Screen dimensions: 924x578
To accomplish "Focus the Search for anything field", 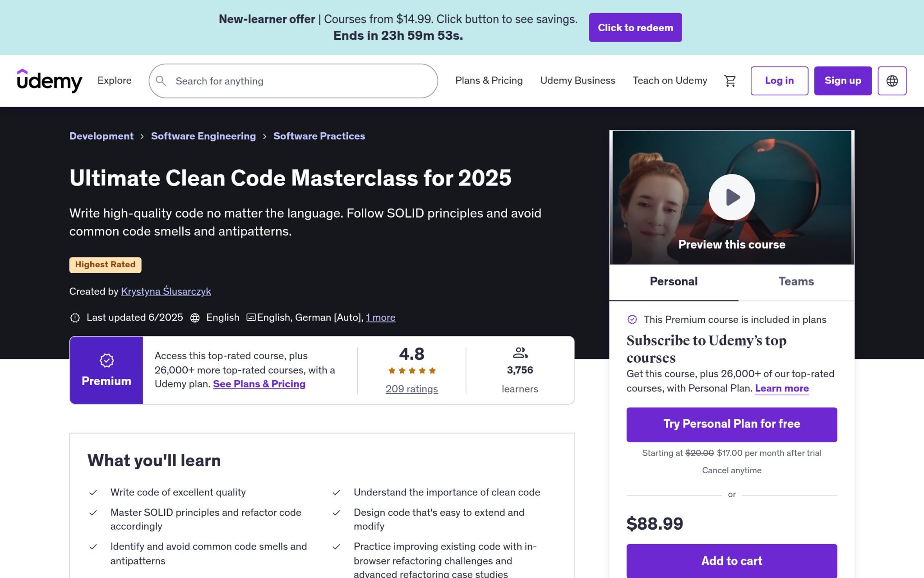I will [293, 81].
